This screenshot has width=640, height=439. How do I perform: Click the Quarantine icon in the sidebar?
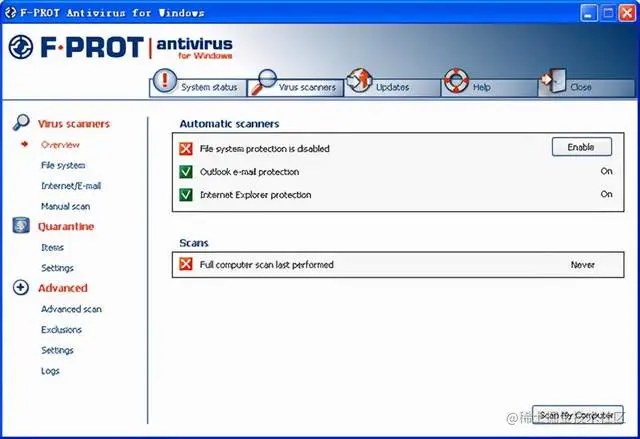click(21, 225)
